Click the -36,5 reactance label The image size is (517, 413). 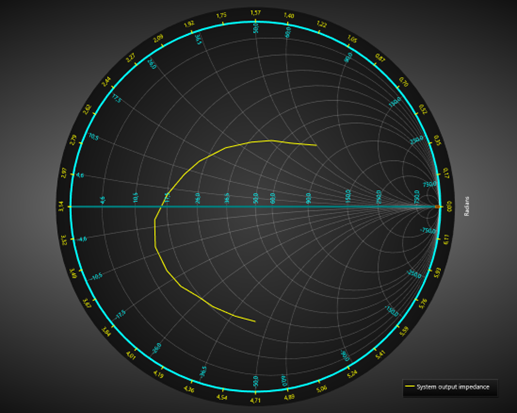click(203, 373)
